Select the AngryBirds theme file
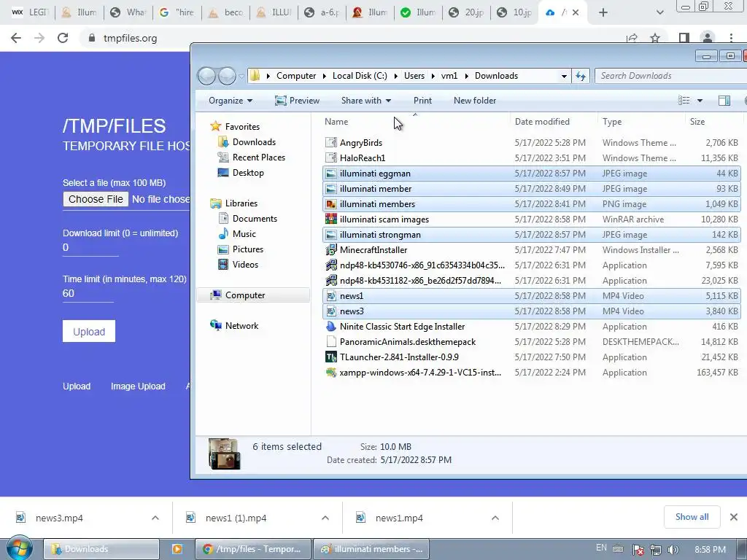Image resolution: width=747 pixels, height=560 pixels. coord(531,143)
